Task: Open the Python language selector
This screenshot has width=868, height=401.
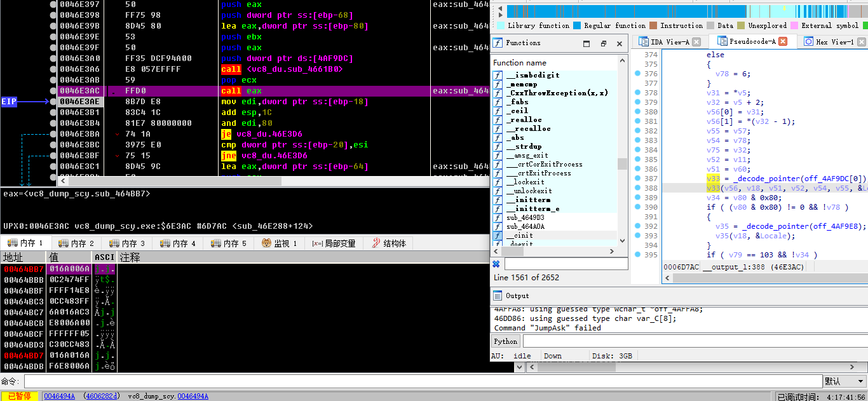Action: tap(506, 341)
